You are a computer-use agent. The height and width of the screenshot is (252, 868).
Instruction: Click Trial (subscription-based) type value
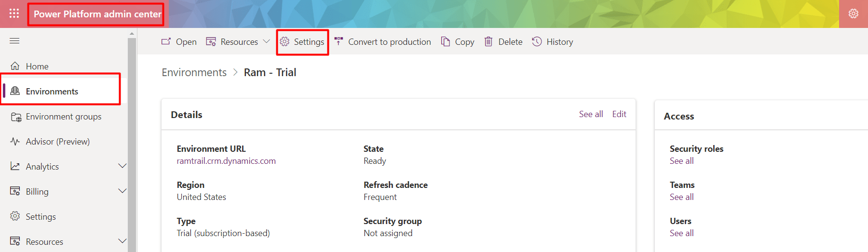[x=223, y=233]
